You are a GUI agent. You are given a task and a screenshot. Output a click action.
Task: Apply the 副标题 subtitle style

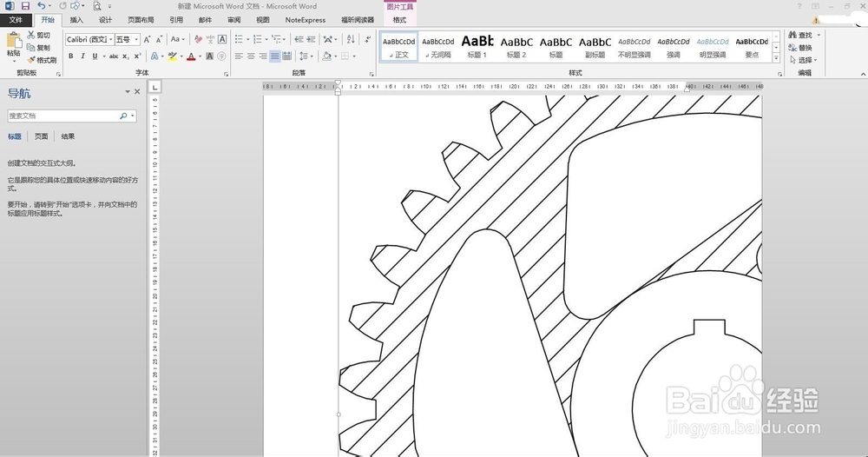(595, 47)
